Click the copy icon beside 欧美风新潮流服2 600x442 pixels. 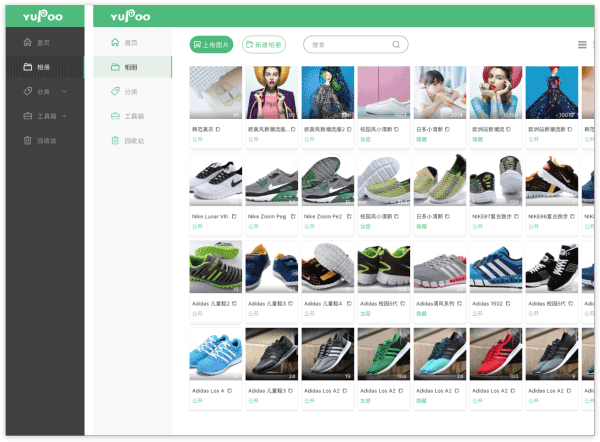point(349,129)
